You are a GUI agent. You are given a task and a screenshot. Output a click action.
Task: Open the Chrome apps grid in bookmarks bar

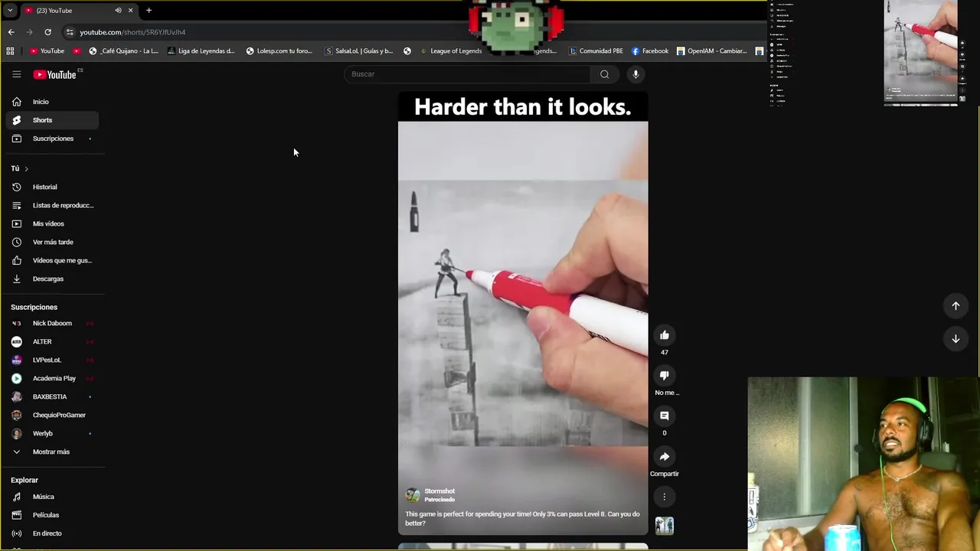pos(10,51)
